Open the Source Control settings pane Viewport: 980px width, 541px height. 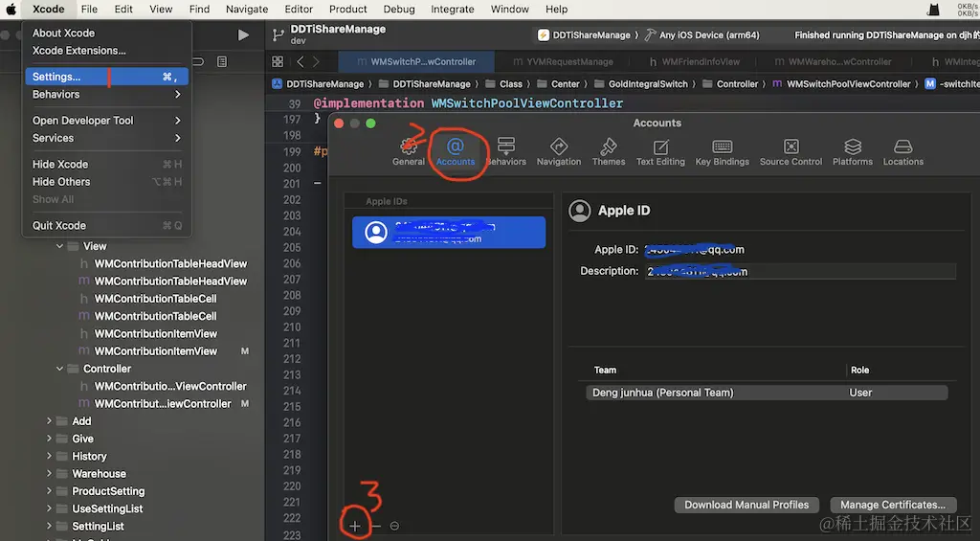791,151
